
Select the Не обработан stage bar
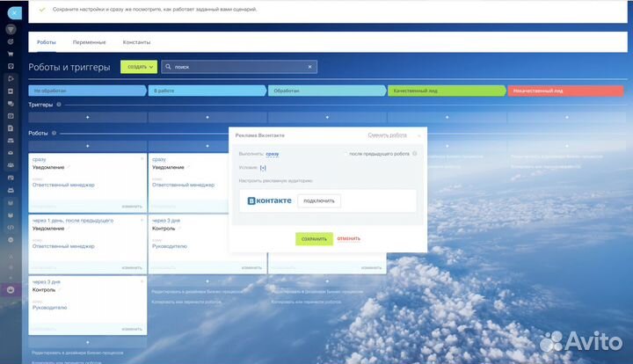[x=88, y=91]
